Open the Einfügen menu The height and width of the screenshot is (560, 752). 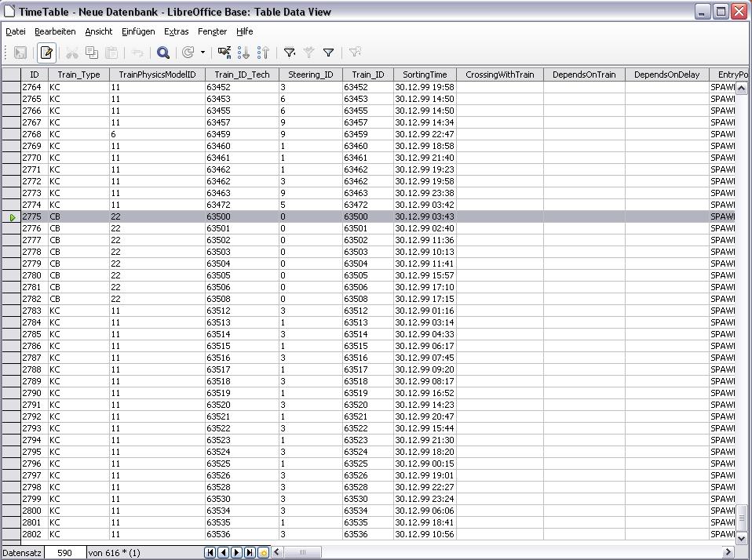tap(138, 31)
